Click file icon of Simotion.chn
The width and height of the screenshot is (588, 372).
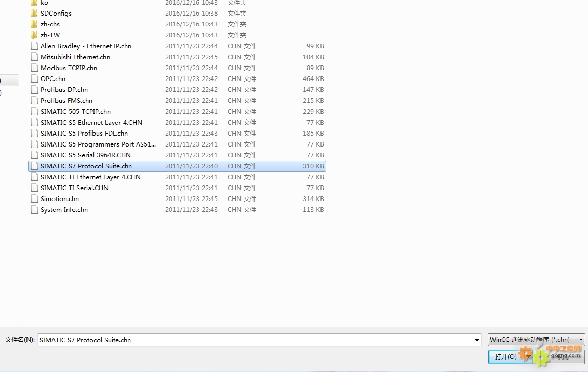(x=34, y=199)
